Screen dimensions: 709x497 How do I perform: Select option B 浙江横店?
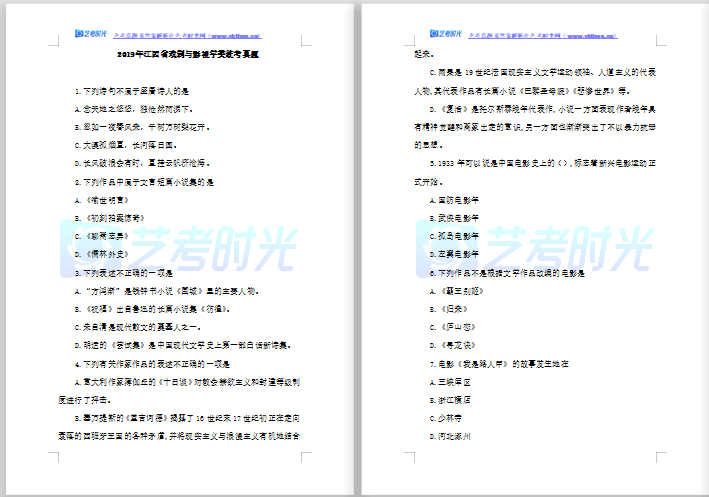(x=456, y=397)
